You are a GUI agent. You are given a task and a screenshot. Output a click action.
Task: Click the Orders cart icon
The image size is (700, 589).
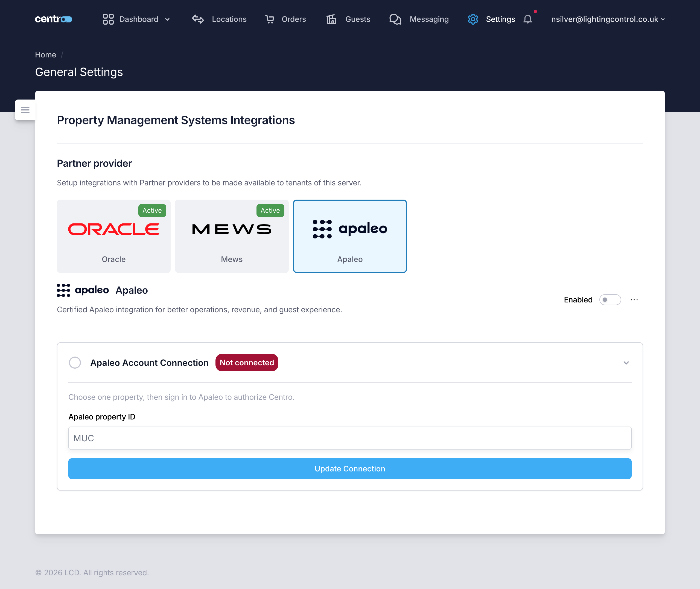coord(270,19)
